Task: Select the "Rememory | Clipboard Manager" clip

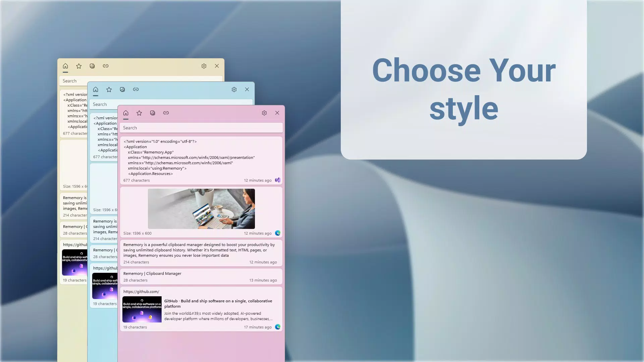Action: pyautogui.click(x=201, y=277)
